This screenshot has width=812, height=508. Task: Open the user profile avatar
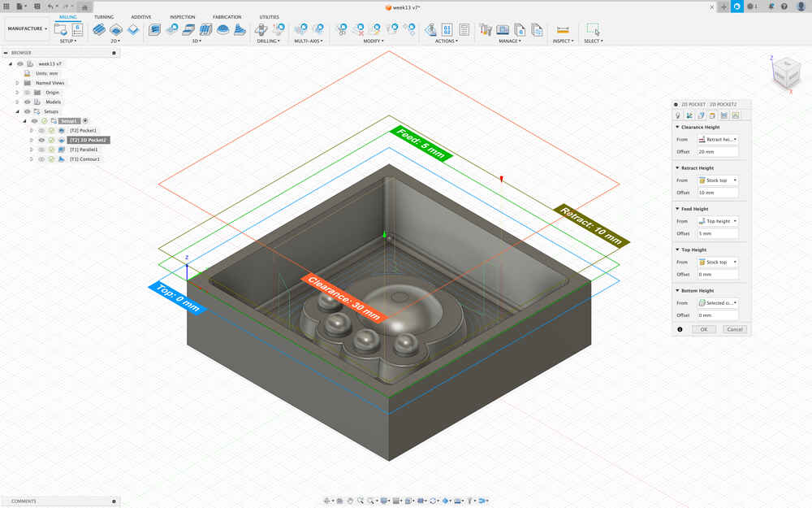pyautogui.click(x=801, y=7)
